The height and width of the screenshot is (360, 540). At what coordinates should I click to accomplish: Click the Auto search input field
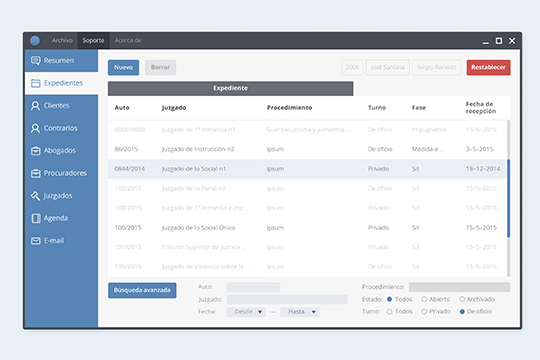253,287
